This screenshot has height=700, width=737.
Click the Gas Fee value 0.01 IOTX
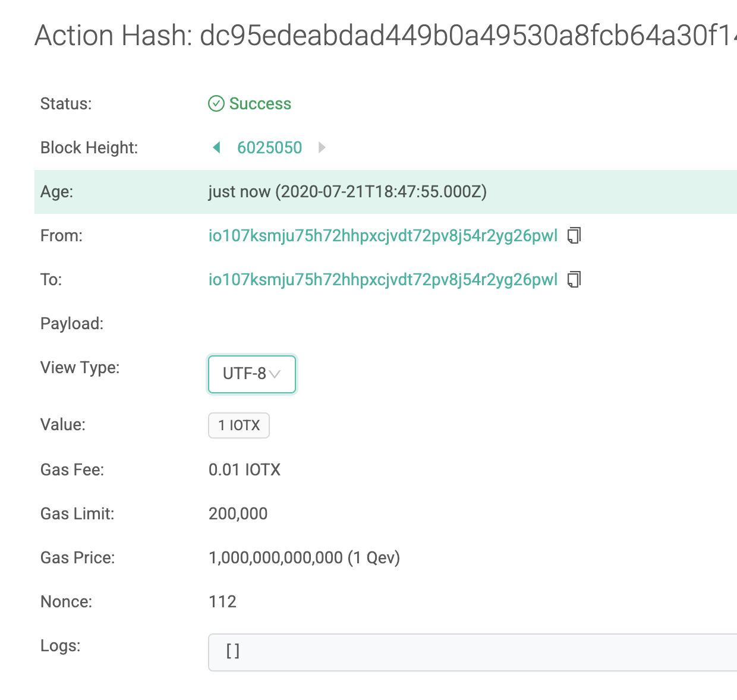tap(244, 469)
